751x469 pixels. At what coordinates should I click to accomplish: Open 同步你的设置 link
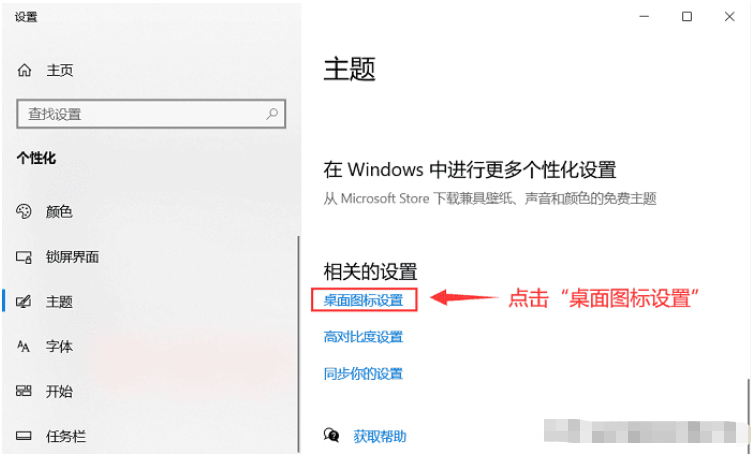point(364,374)
